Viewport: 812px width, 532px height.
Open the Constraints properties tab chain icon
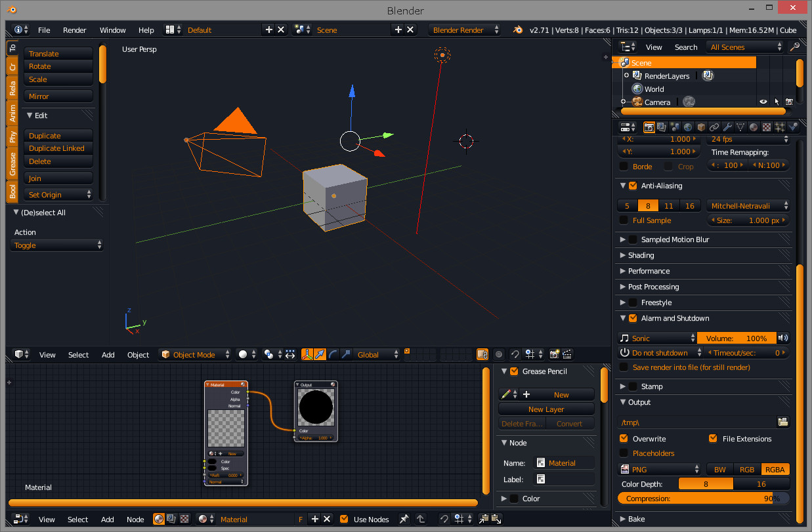714,127
